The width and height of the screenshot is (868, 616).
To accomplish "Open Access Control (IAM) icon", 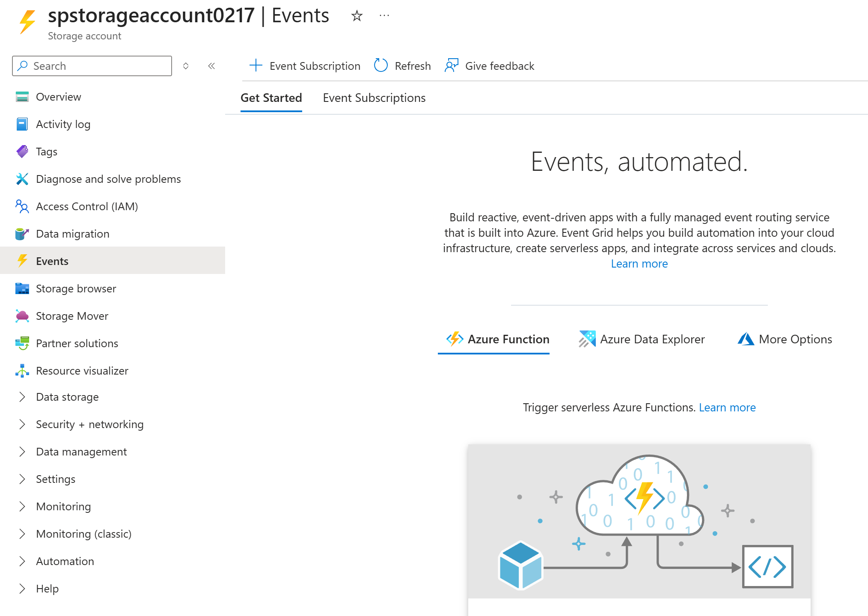I will tap(22, 206).
